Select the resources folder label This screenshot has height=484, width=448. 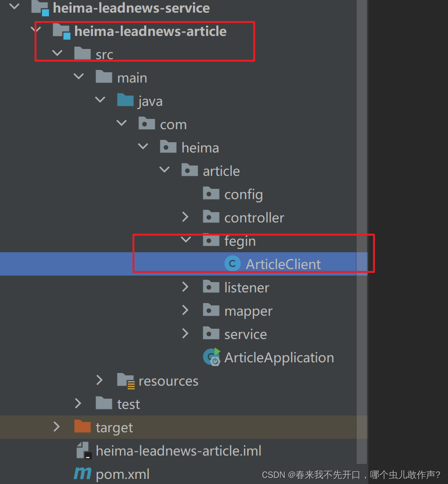pyautogui.click(x=168, y=381)
